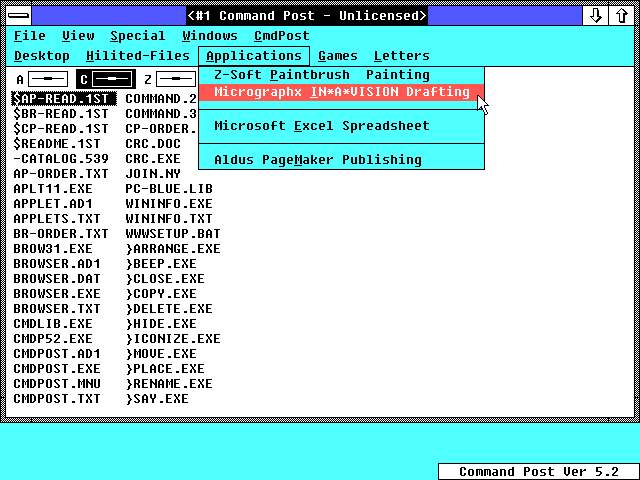Viewport: 640px width, 480px height.
Task: Select file BROWSER.TXT
Action: (x=57, y=309)
